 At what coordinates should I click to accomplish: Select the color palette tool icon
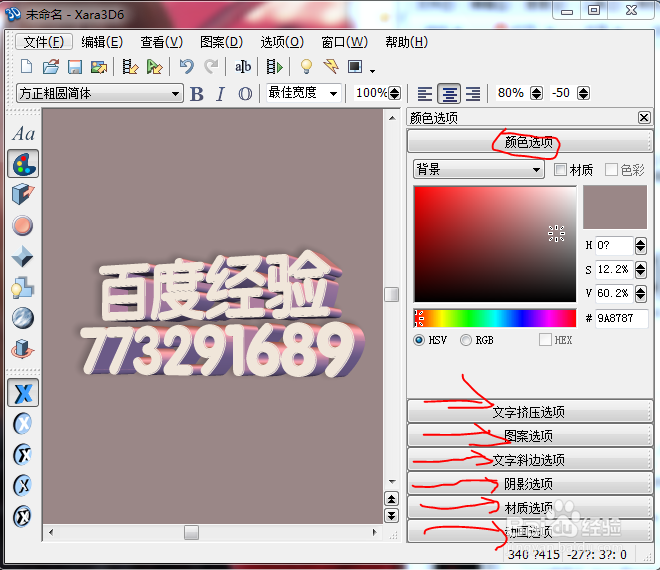[23, 163]
